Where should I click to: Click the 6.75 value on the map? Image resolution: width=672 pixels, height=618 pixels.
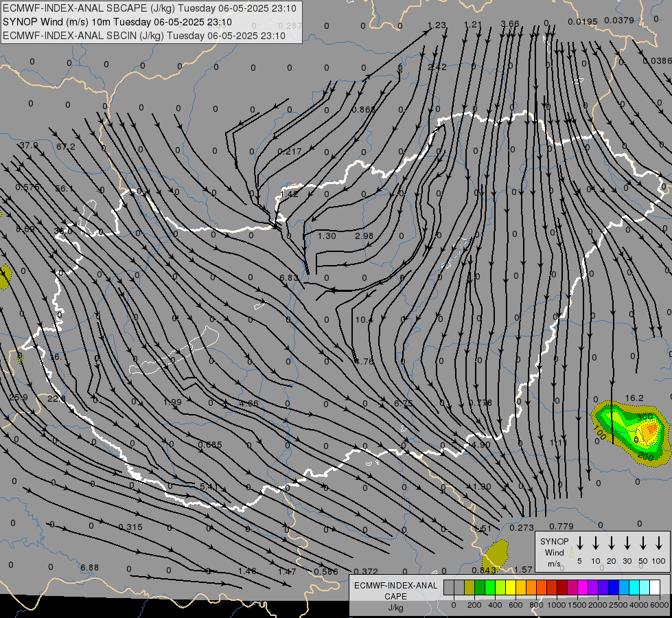coord(403,404)
